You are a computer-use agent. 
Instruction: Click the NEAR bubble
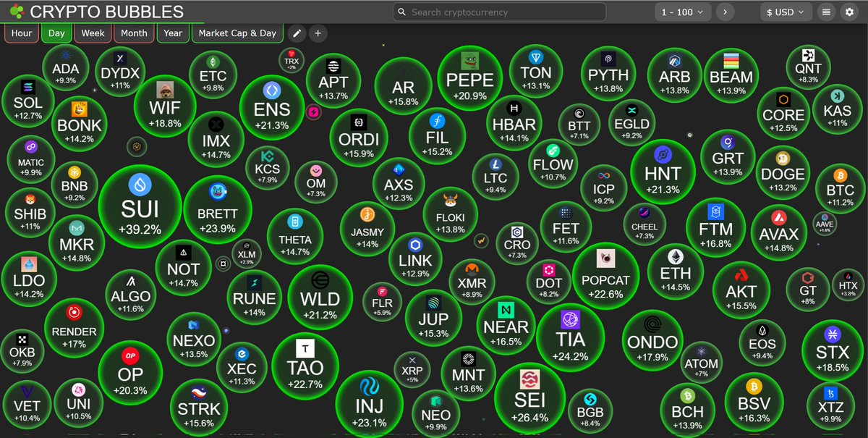pos(506,325)
